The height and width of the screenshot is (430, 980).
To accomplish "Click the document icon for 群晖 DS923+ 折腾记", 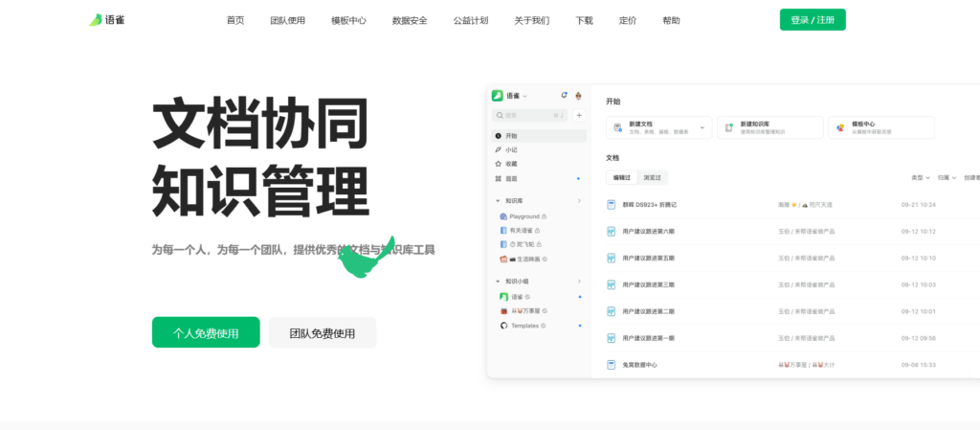I will [612, 204].
